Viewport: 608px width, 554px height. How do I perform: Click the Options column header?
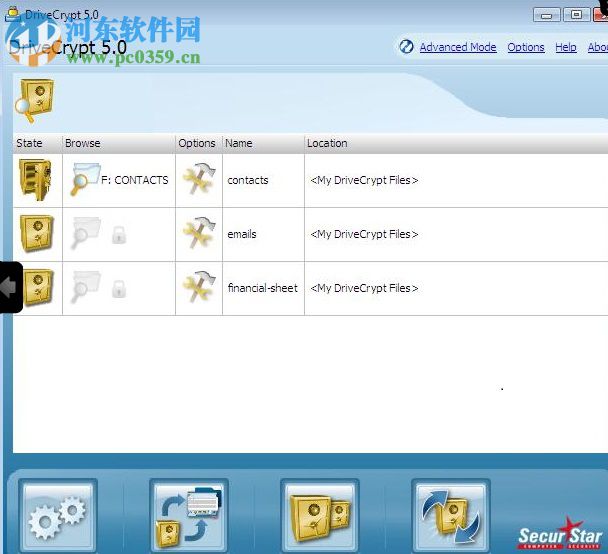[199, 143]
